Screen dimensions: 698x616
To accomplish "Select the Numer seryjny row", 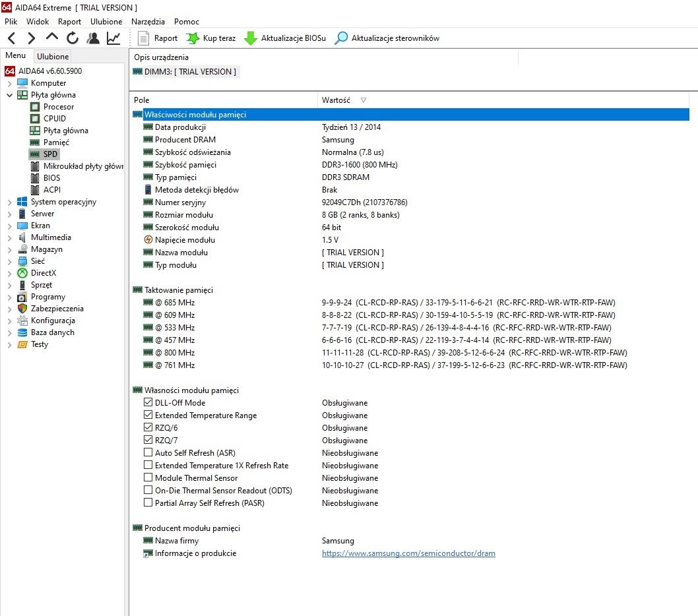I will (x=275, y=202).
